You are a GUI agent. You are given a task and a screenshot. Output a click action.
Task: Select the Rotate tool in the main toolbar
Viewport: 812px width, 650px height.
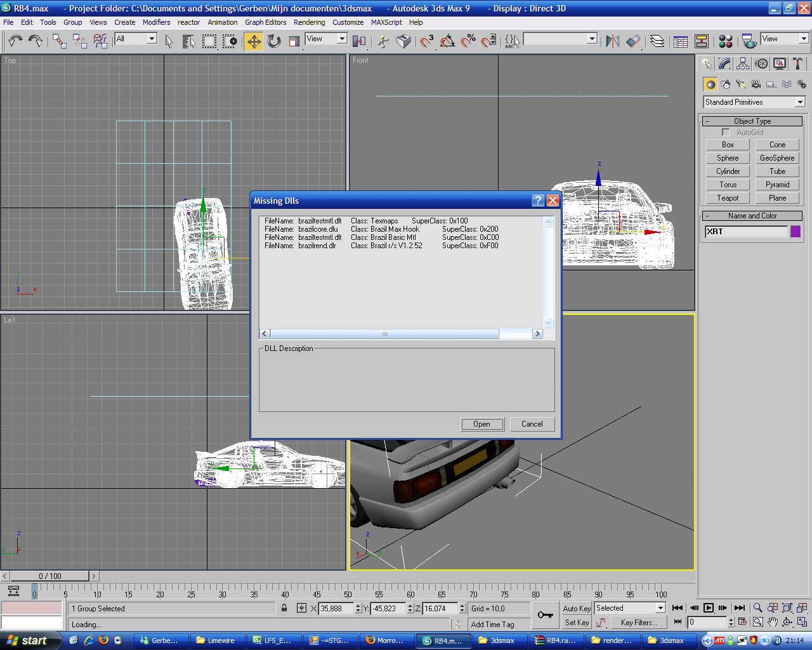[x=274, y=41]
